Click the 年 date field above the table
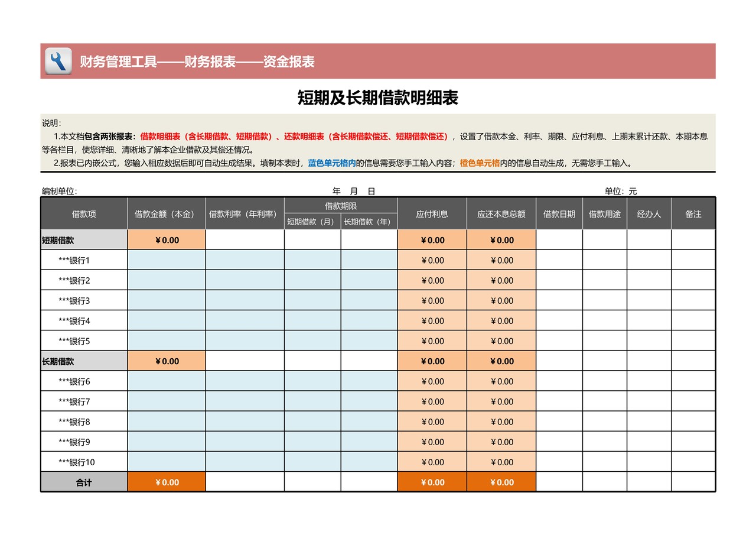Viewport: 756px width, 535px height. 335,191
